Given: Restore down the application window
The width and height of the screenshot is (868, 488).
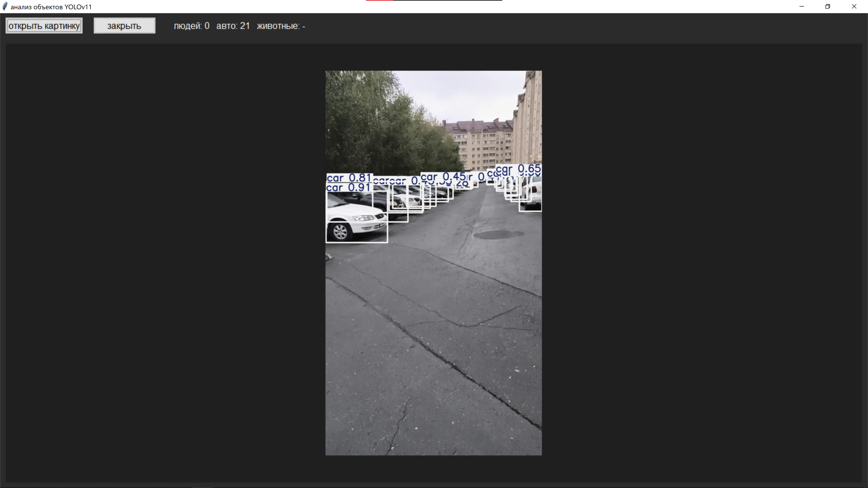Looking at the screenshot, I should click(x=828, y=6).
